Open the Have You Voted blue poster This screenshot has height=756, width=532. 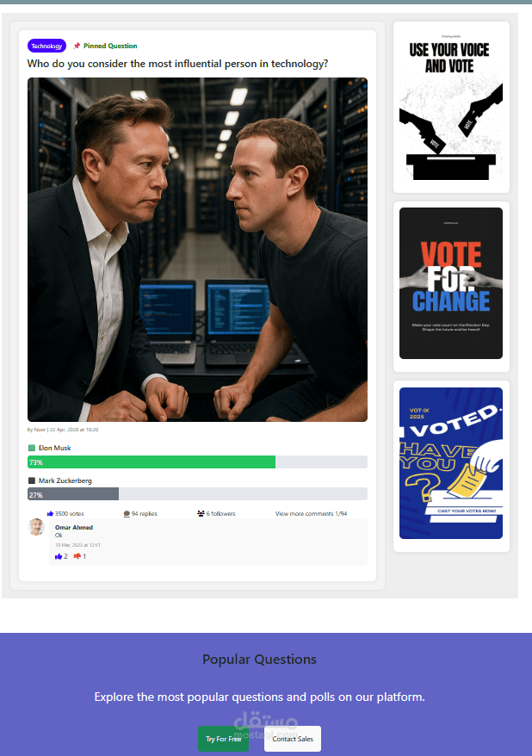(451, 463)
